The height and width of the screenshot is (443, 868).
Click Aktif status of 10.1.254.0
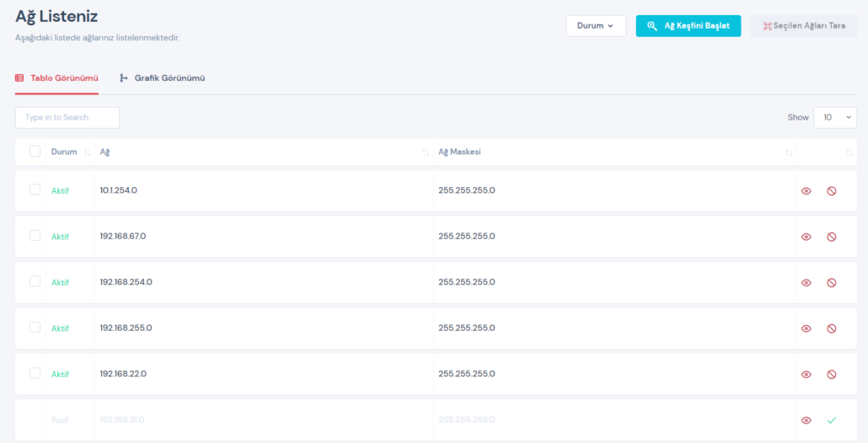pyautogui.click(x=61, y=191)
